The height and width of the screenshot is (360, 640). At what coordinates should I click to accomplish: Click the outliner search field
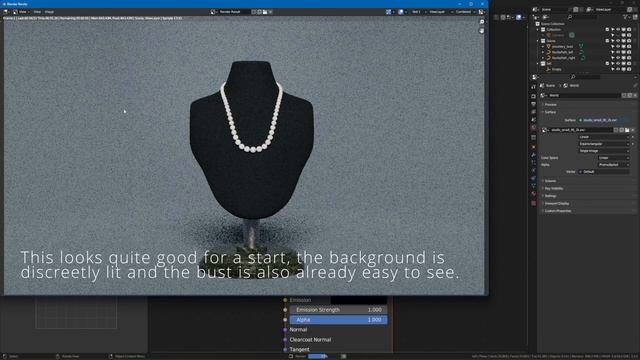point(583,17)
